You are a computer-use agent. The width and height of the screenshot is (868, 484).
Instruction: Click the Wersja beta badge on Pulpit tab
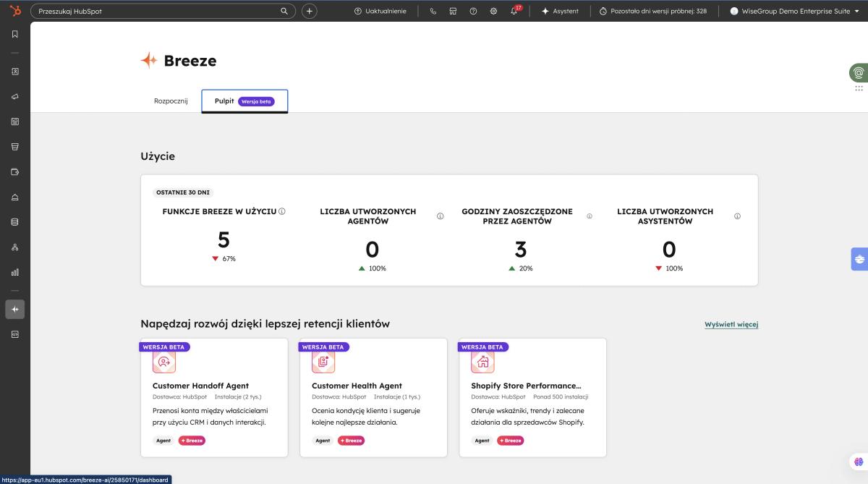(256, 101)
